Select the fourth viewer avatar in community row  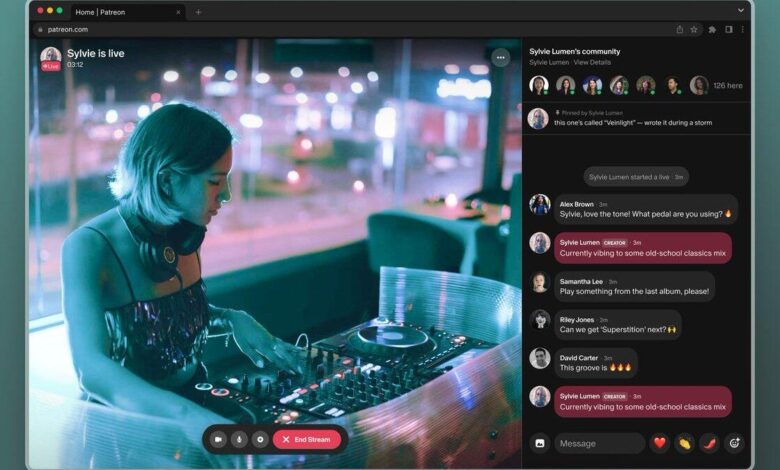(619, 85)
